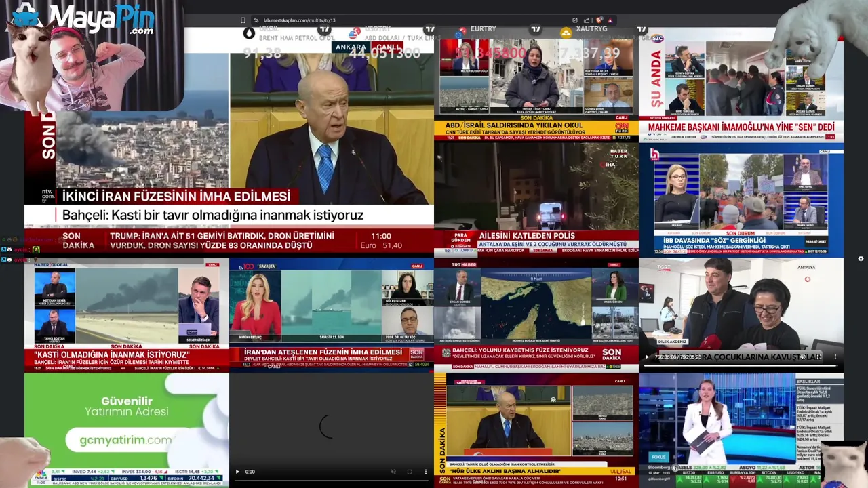Click the TradingView logo beside the XAUTRYG ticker

click(642, 29)
